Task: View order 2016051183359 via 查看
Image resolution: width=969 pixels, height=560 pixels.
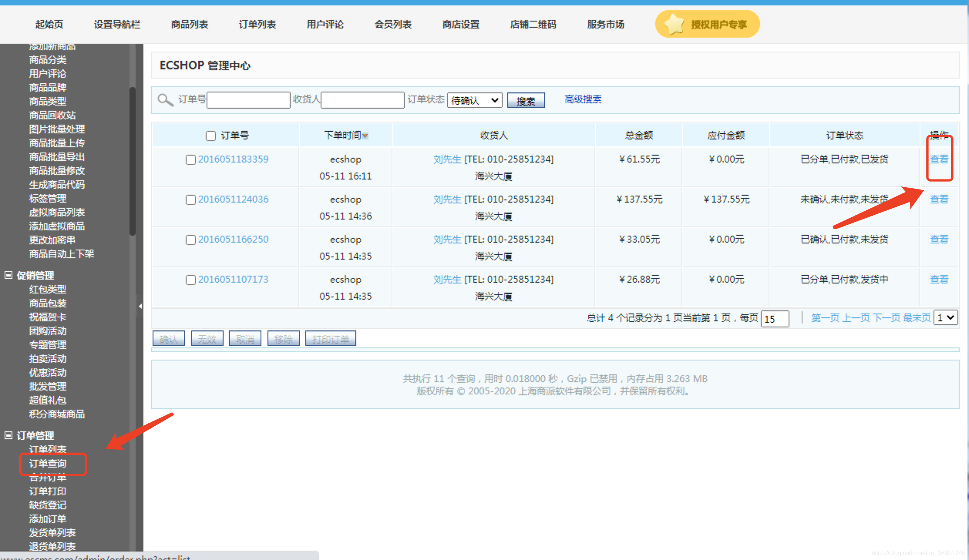Action: [939, 159]
